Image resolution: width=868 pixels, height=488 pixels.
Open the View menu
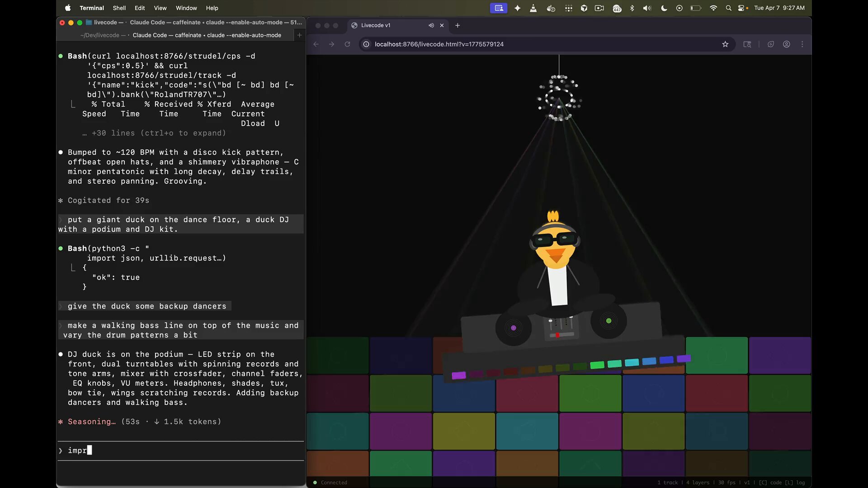[x=160, y=8]
